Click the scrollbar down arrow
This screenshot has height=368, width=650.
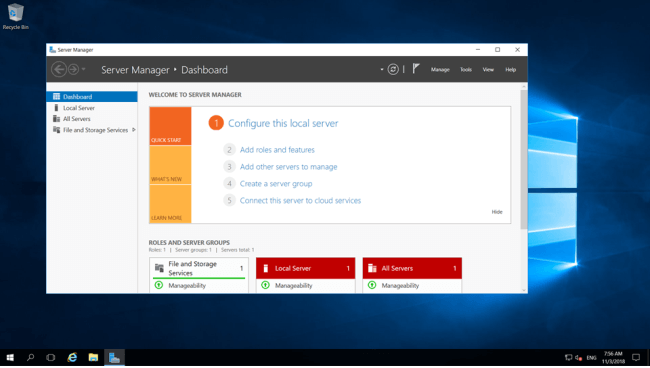524,290
